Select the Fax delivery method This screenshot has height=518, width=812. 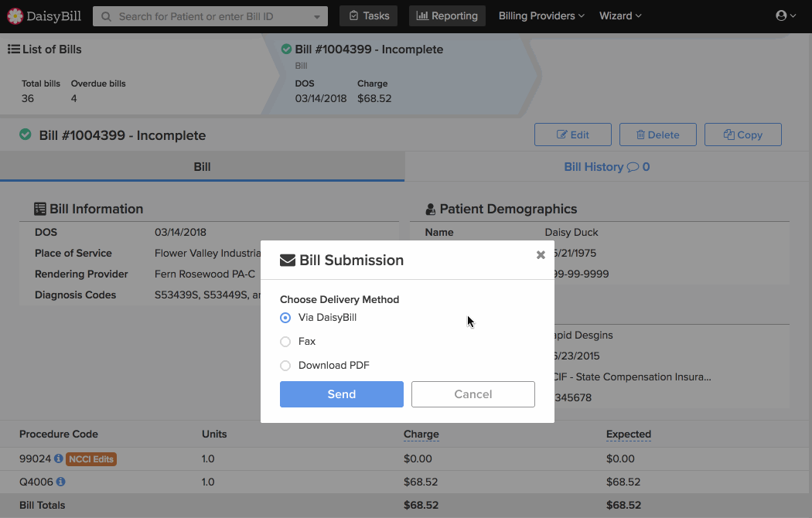click(285, 342)
